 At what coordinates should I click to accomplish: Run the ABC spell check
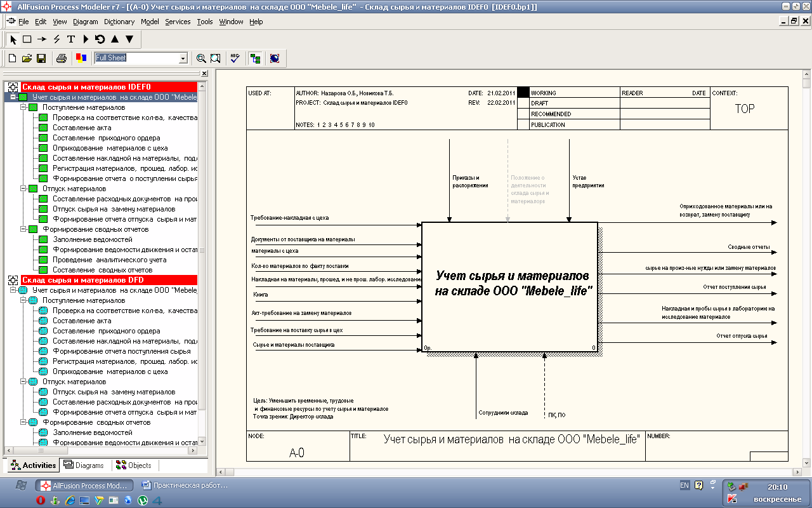pos(235,58)
